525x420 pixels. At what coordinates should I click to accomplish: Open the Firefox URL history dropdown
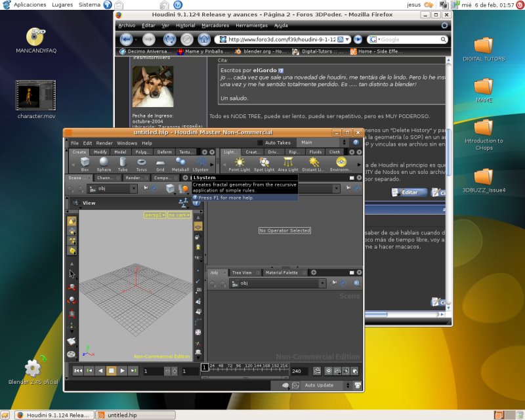click(347, 39)
